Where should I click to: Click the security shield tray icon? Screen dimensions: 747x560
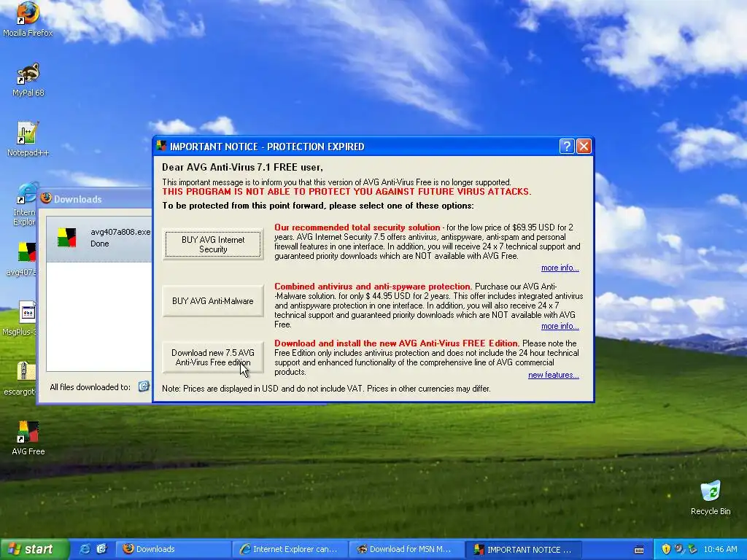pyautogui.click(x=666, y=549)
